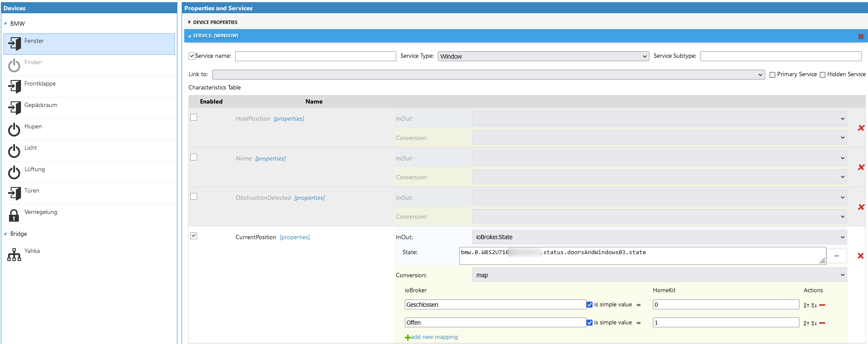Click the State ID text area
868x344 pixels.
pos(643,256)
